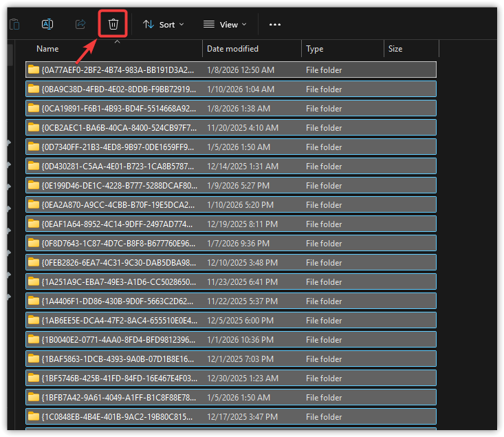The height and width of the screenshot is (437, 504).
Task: Click the Rename icon in toolbar
Action: (47, 24)
